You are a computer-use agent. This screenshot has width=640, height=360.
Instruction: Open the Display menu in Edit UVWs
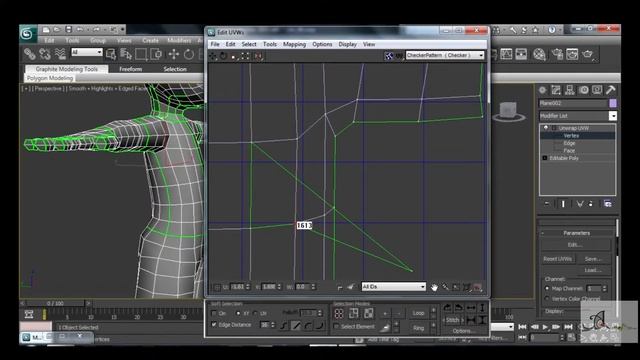pyautogui.click(x=347, y=44)
